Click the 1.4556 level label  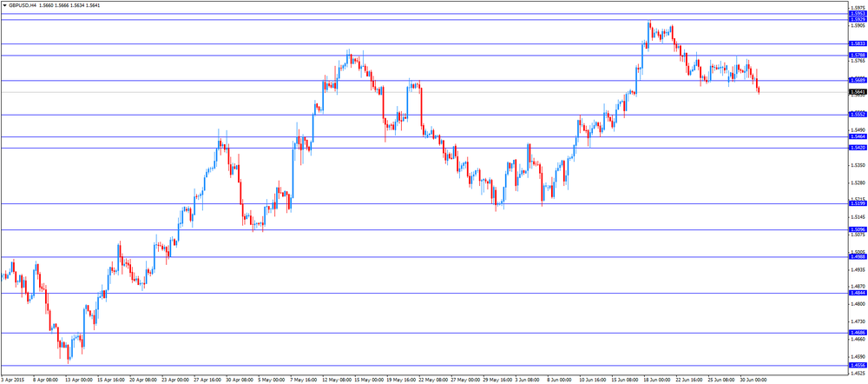point(858,365)
